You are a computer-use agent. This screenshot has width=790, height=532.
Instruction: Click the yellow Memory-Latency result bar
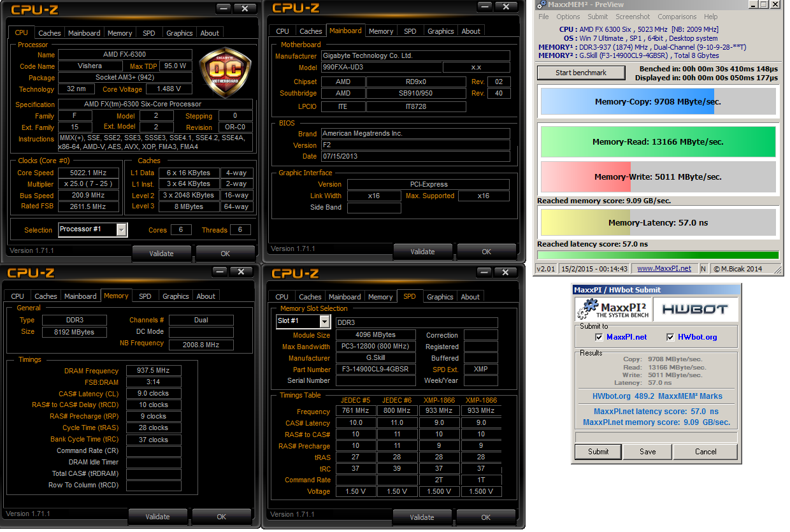(658, 222)
